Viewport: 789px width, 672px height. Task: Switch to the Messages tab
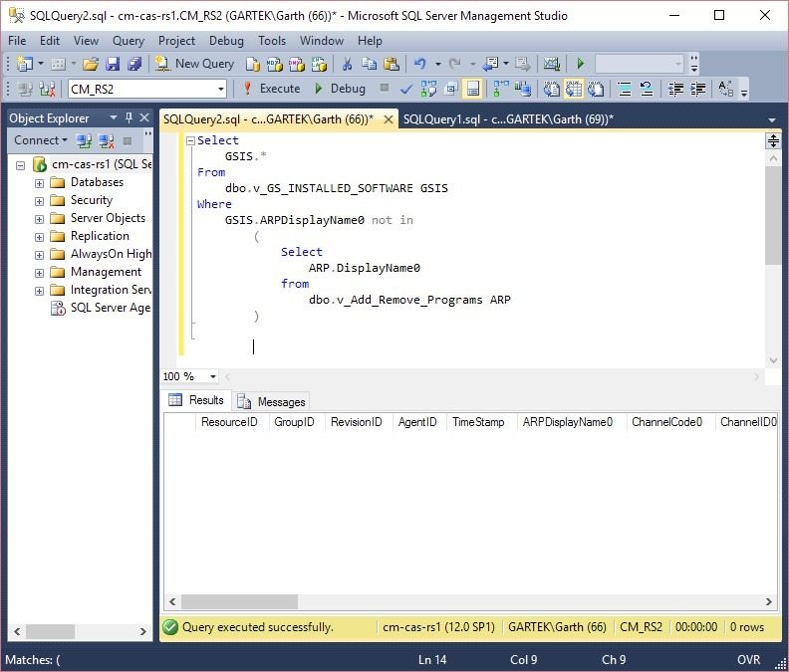pos(272,402)
